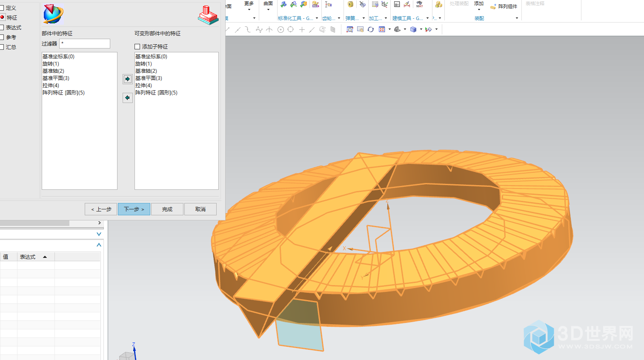The width and height of the screenshot is (644, 360).
Task: Select 旋转(1) in 可变形部件中的特征 list
Action: [x=143, y=63]
